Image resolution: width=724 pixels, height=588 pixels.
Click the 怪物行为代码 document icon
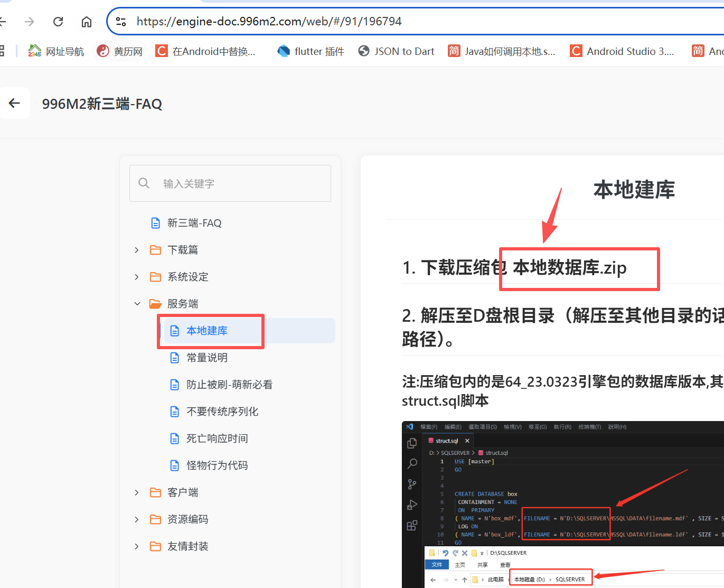coord(175,465)
